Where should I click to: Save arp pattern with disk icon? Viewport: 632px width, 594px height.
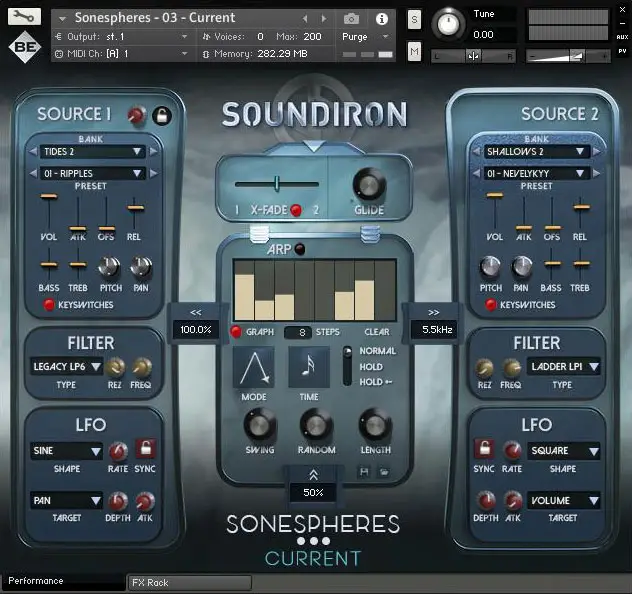click(x=364, y=472)
